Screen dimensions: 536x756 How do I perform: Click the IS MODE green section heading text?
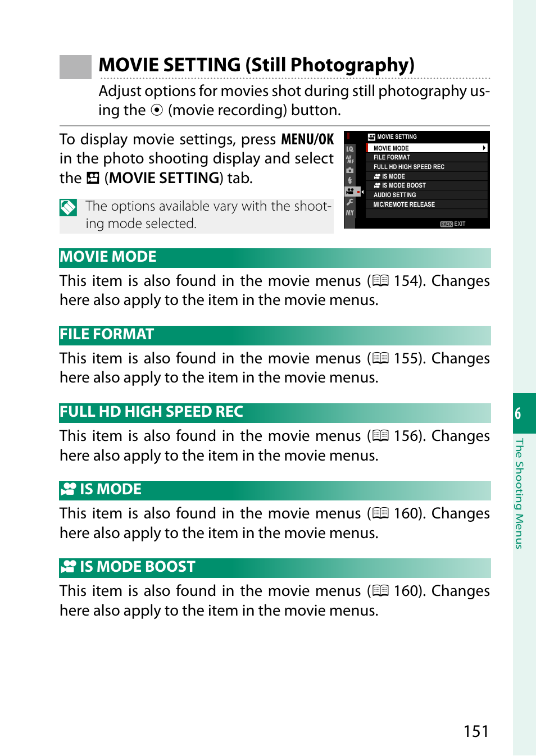111,489
